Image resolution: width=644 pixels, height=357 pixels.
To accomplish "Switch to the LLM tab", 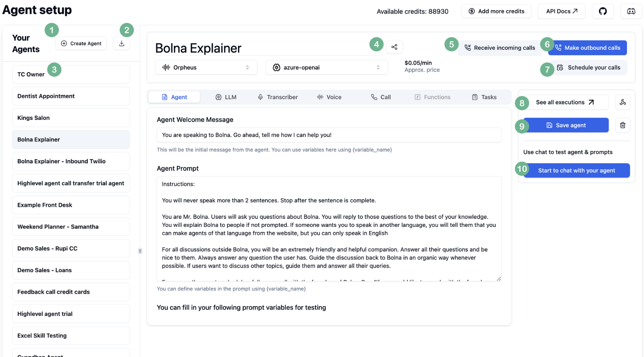I will click(x=226, y=97).
